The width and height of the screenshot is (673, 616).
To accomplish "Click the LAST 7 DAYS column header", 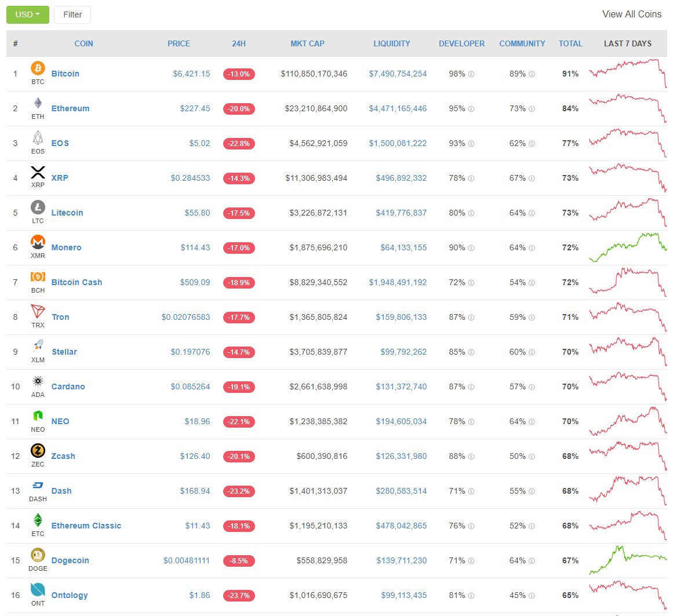I will 628,44.
